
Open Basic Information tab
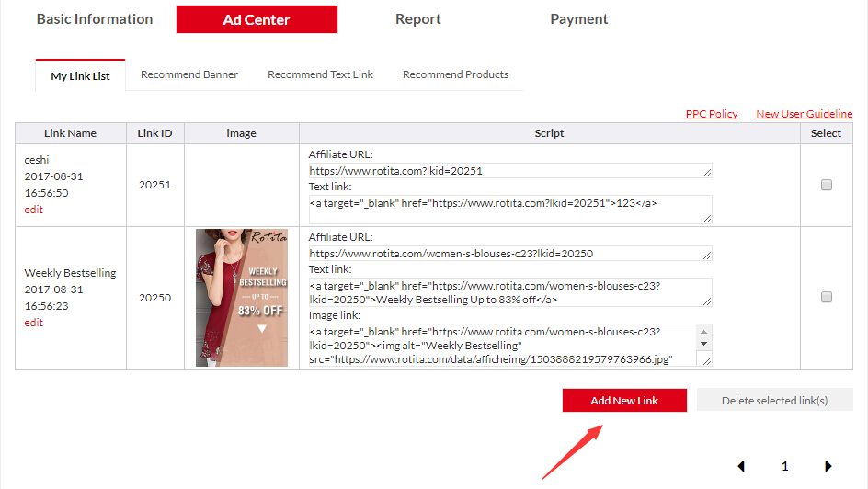pyautogui.click(x=95, y=19)
